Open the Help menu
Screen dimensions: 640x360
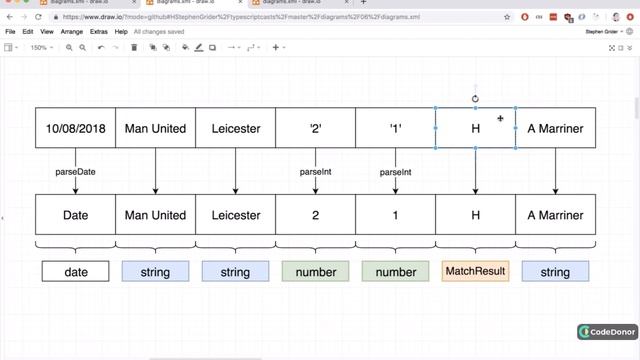click(x=121, y=31)
